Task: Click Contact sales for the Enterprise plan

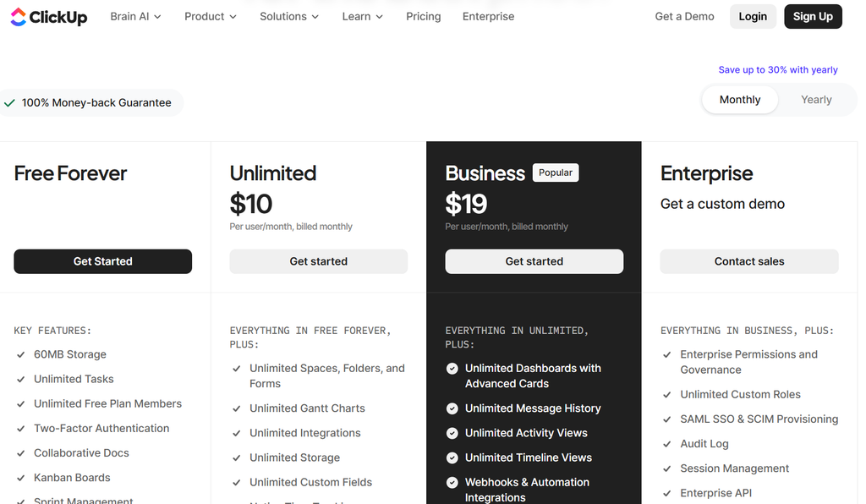Action: (x=749, y=261)
